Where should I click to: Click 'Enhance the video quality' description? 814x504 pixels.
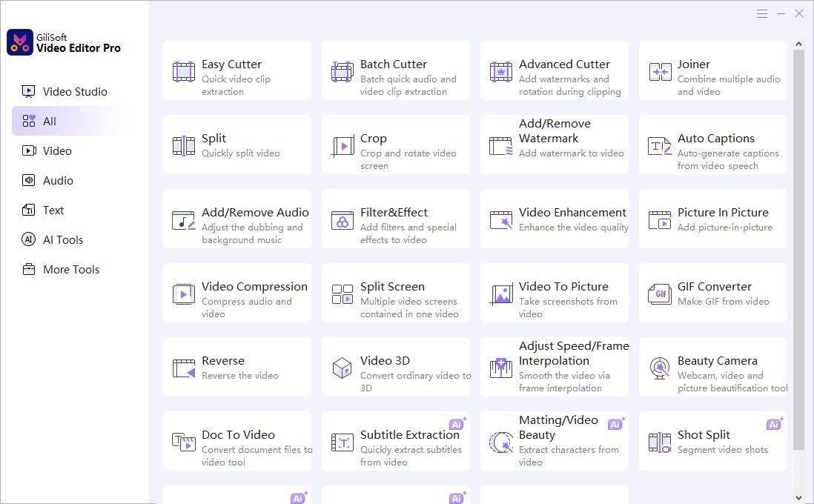tap(574, 228)
